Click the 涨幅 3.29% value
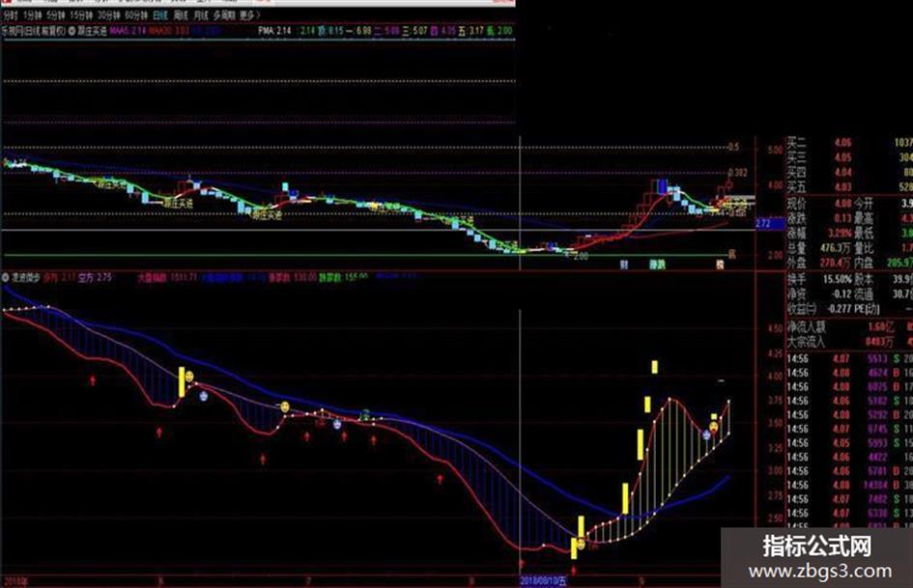This screenshot has width=913, height=588. (839, 234)
